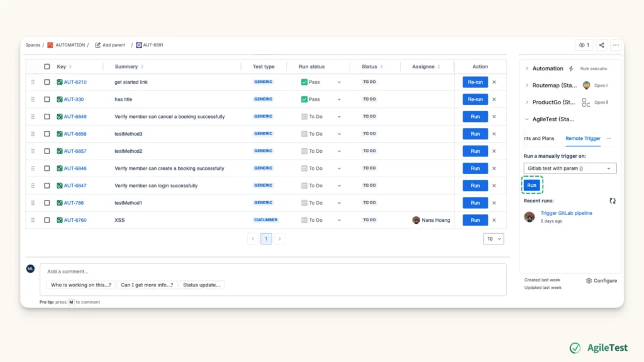Expand the Automation panel section
The width and height of the screenshot is (644, 362).
(527, 69)
